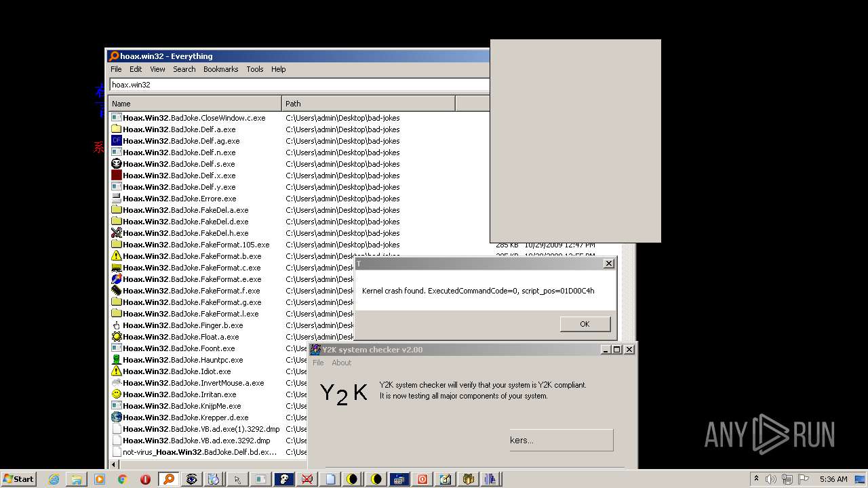Image resolution: width=868 pixels, height=488 pixels.
Task: Click the globe icon of BadJoke.Krepper.d.exe
Action: (116, 418)
